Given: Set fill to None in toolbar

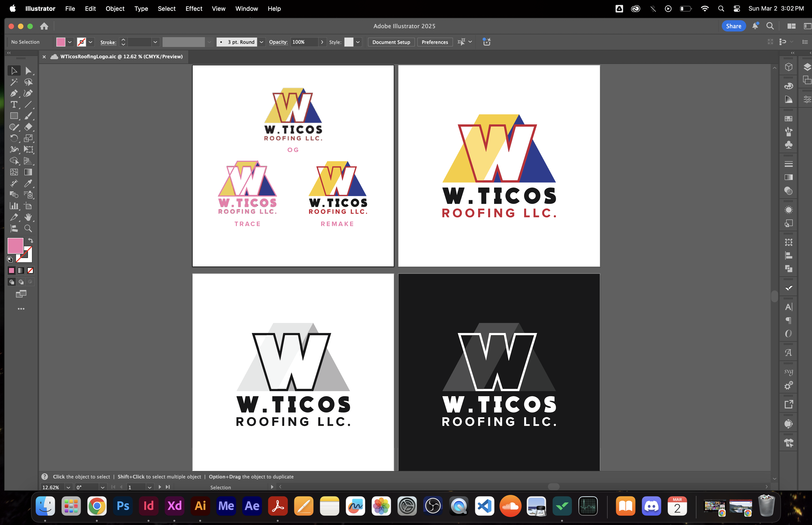Looking at the screenshot, I should click(x=30, y=270).
